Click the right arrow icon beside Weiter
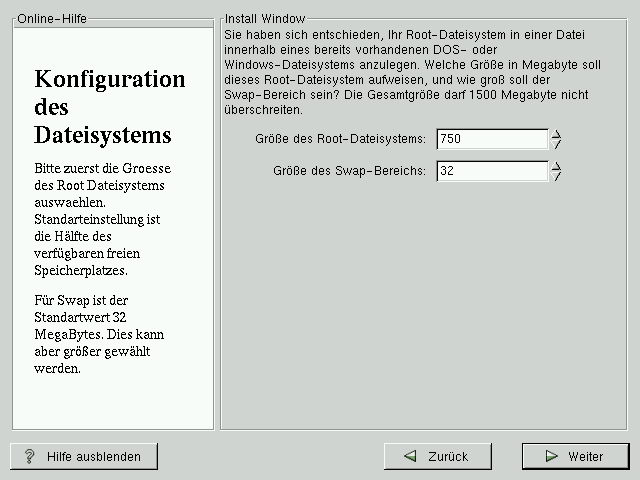 point(551,456)
